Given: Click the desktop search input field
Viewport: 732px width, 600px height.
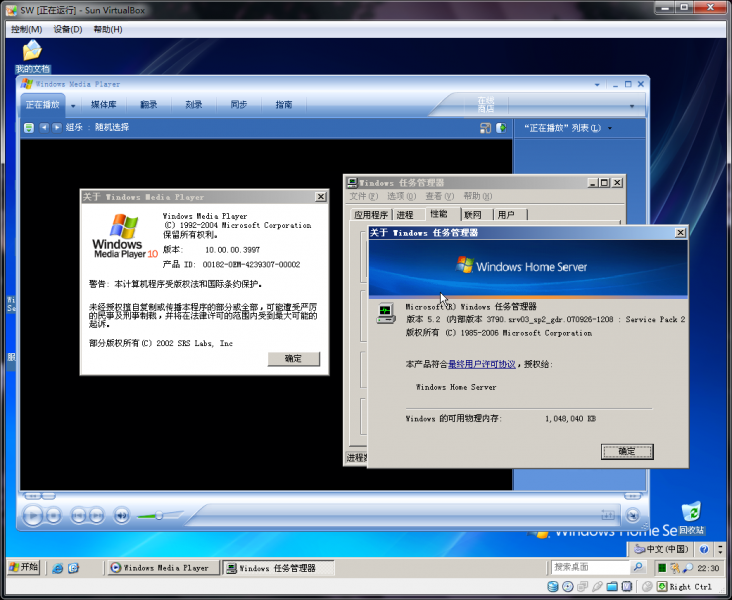Looking at the screenshot, I should [x=590, y=567].
